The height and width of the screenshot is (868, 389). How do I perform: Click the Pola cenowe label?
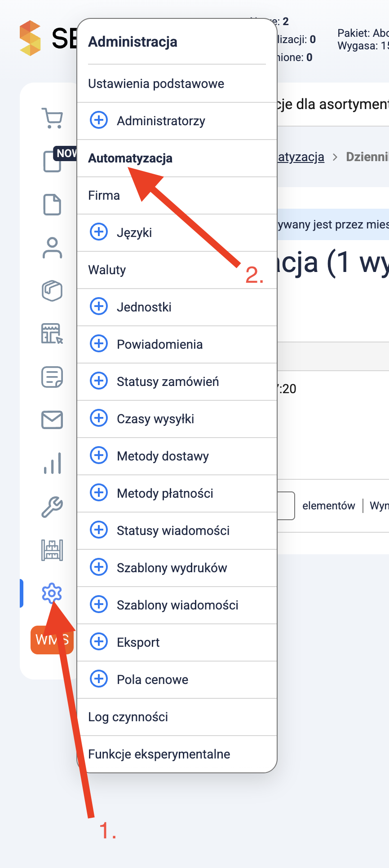[x=152, y=679]
